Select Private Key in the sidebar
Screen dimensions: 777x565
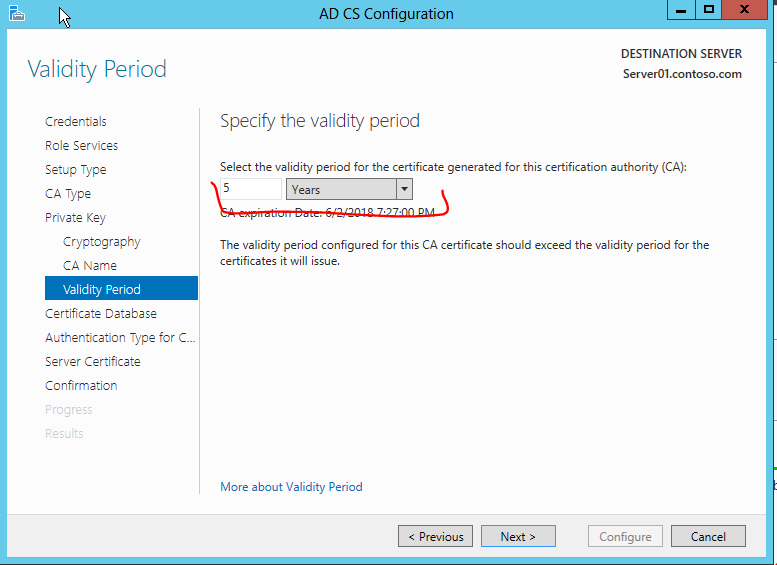tap(75, 218)
